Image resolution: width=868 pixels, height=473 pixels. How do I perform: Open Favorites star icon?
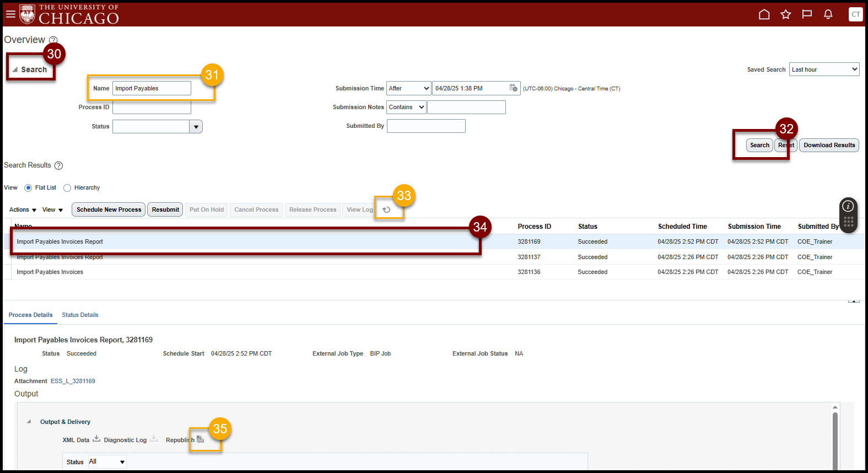(785, 14)
